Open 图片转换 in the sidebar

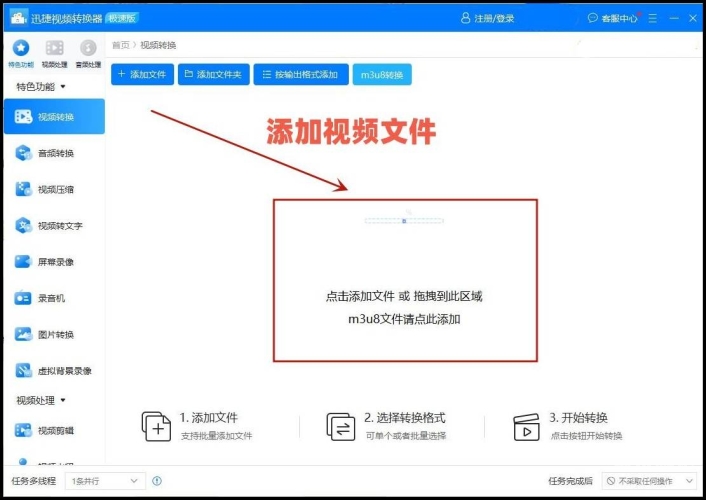click(x=54, y=334)
